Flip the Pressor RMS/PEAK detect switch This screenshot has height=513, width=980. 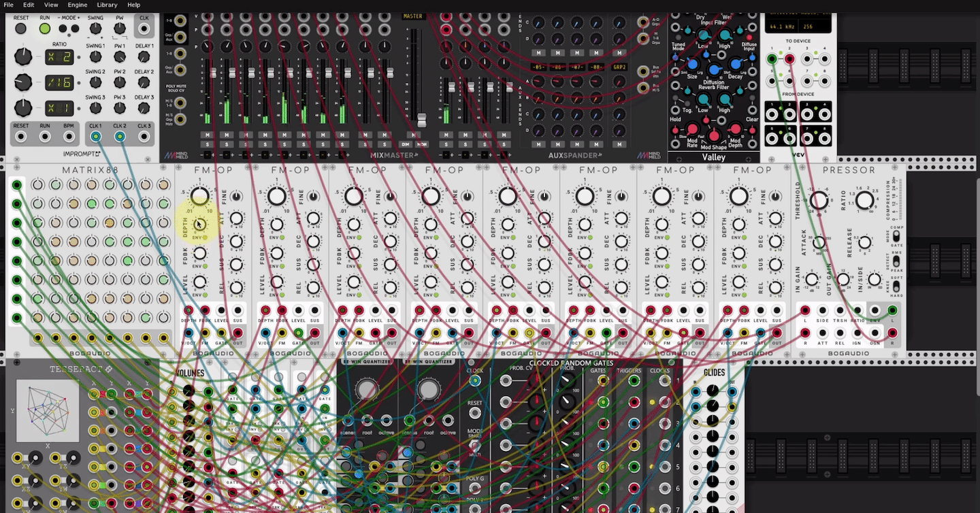point(896,261)
